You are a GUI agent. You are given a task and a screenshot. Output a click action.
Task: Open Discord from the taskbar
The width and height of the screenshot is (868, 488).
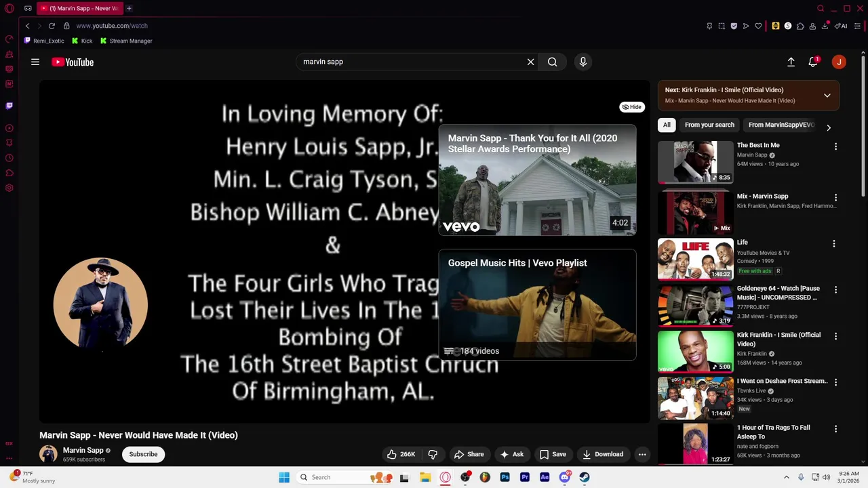[564, 477]
